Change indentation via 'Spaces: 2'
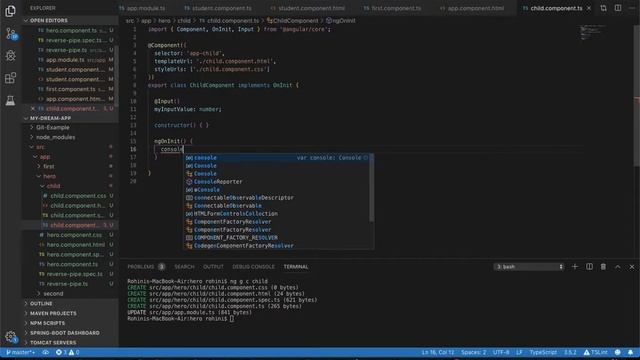The height and width of the screenshot is (360, 640). click(473, 352)
